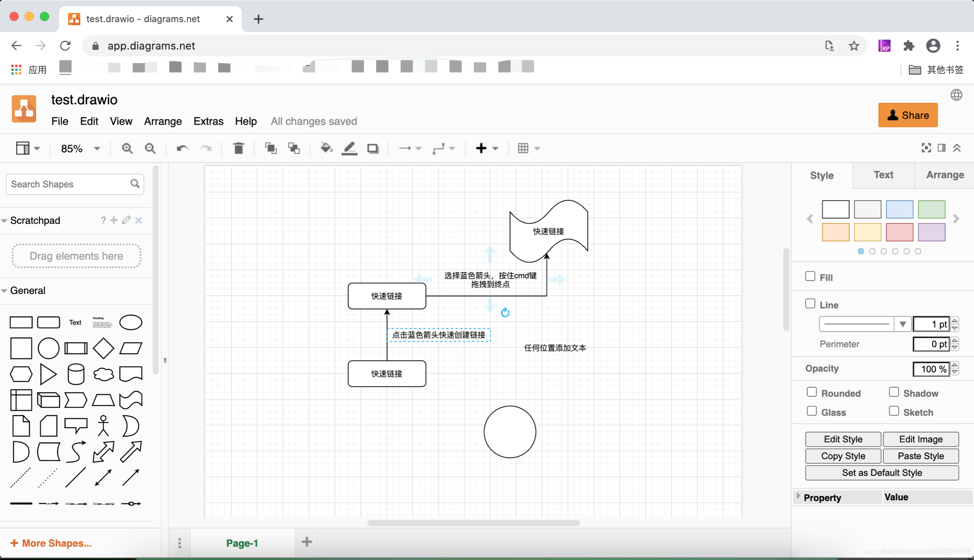Expand the Scratchpad section
Image resolution: width=974 pixels, height=560 pixels.
point(5,221)
